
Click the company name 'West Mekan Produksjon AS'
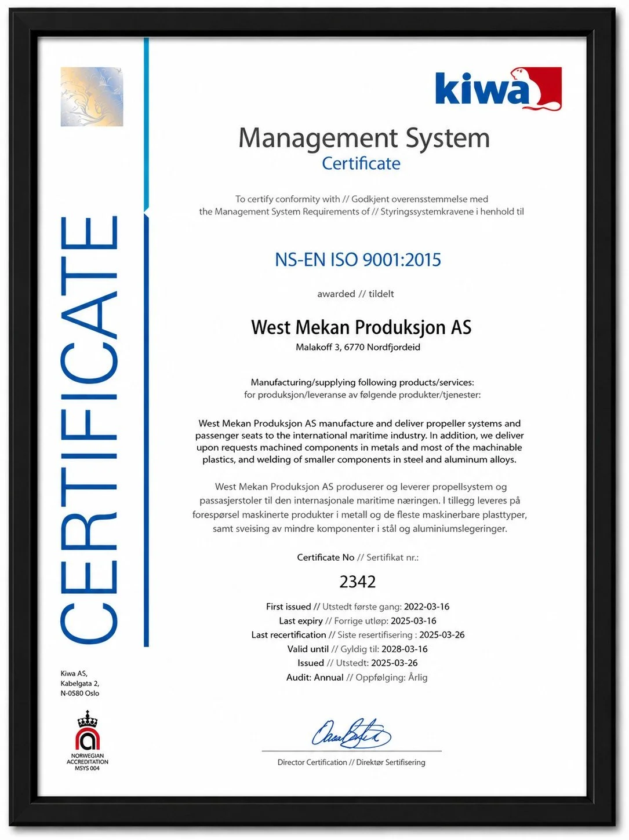pos(361,327)
